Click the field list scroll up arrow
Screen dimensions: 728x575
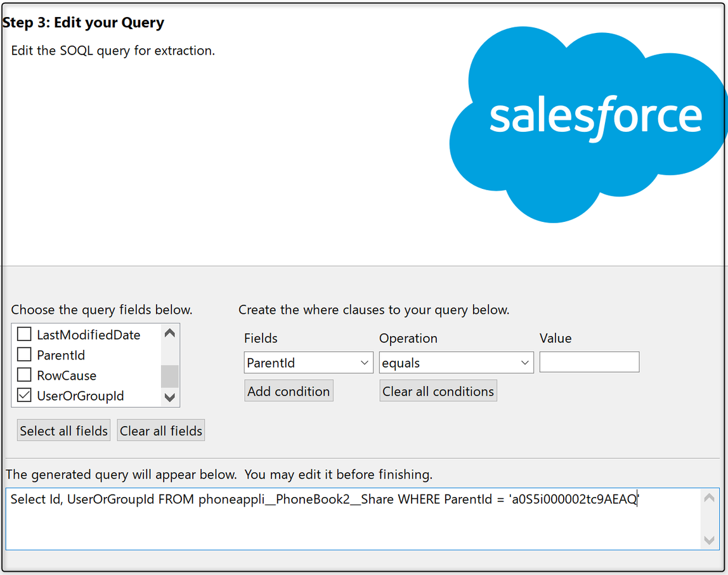pyautogui.click(x=170, y=333)
